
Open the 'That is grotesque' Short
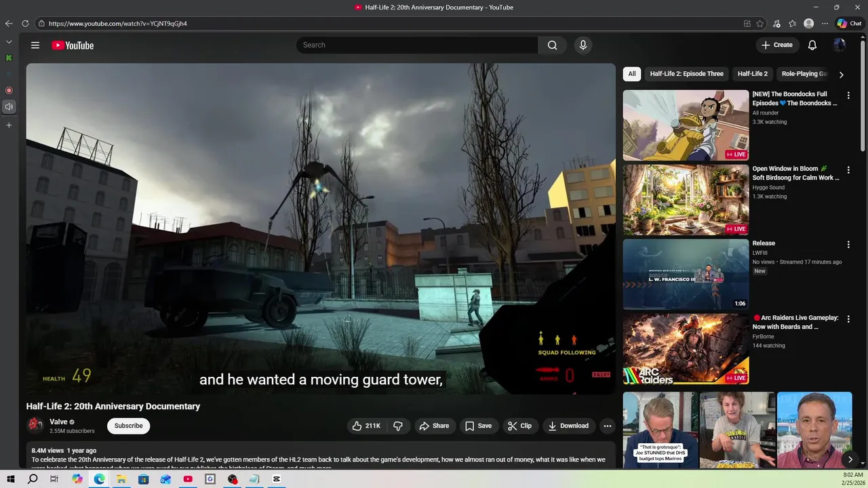(660, 430)
